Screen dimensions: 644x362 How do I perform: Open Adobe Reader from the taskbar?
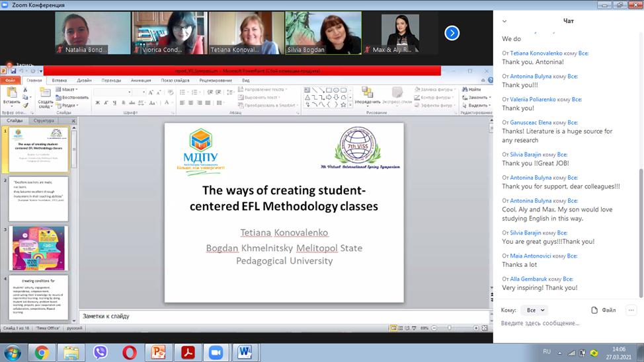click(187, 352)
